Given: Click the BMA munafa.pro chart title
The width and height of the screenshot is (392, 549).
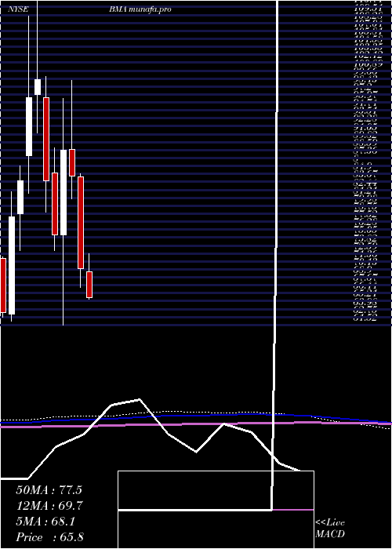Looking at the screenshot, I should pyautogui.click(x=140, y=9).
